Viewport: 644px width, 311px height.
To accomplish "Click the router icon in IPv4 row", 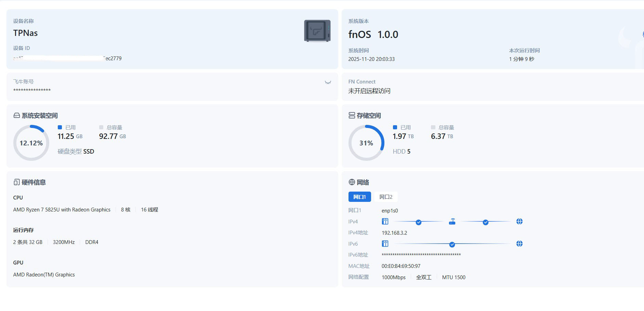I will pyautogui.click(x=452, y=221).
